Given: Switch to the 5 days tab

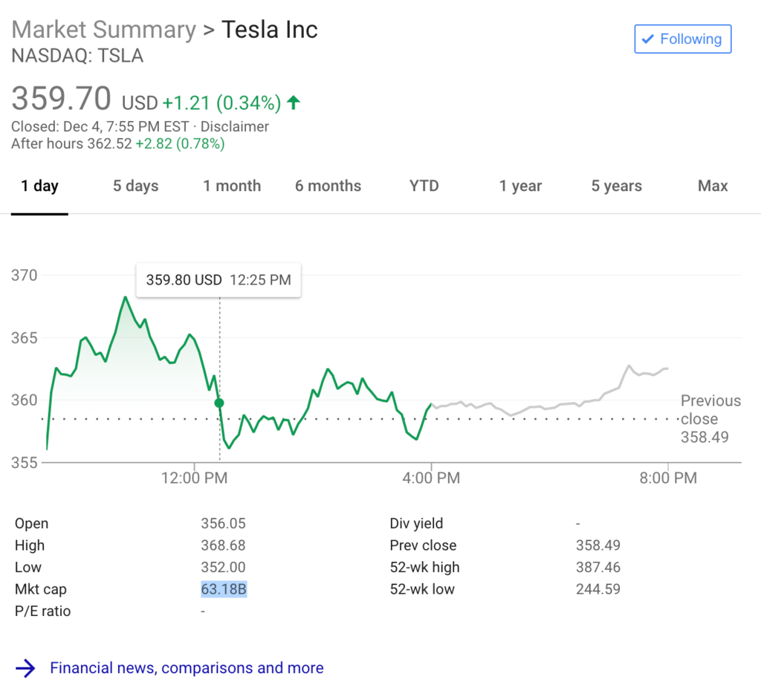Looking at the screenshot, I should click(135, 186).
